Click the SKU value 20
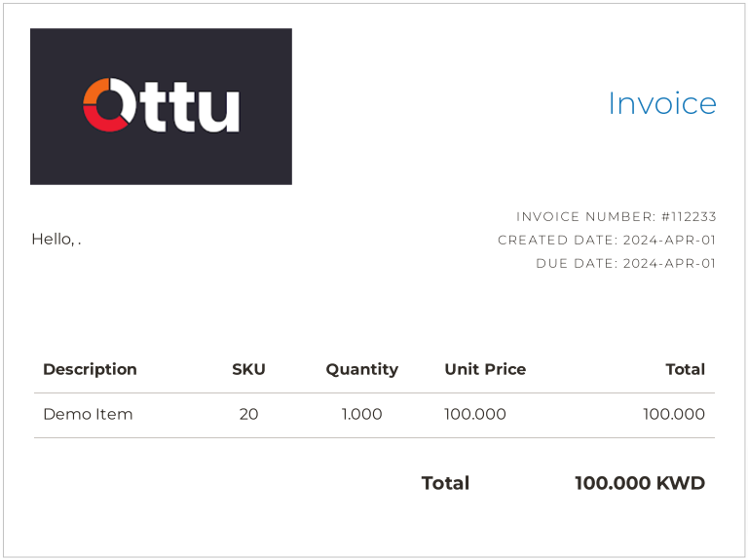 [248, 414]
